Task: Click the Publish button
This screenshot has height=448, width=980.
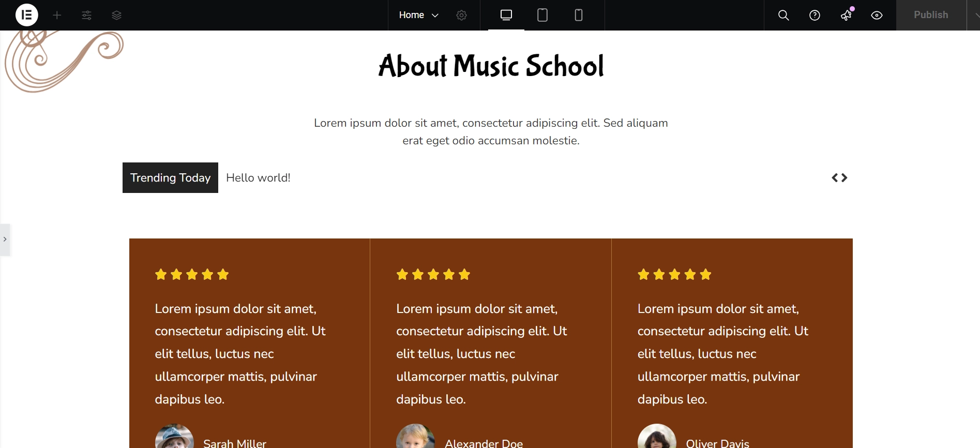Action: click(x=931, y=15)
